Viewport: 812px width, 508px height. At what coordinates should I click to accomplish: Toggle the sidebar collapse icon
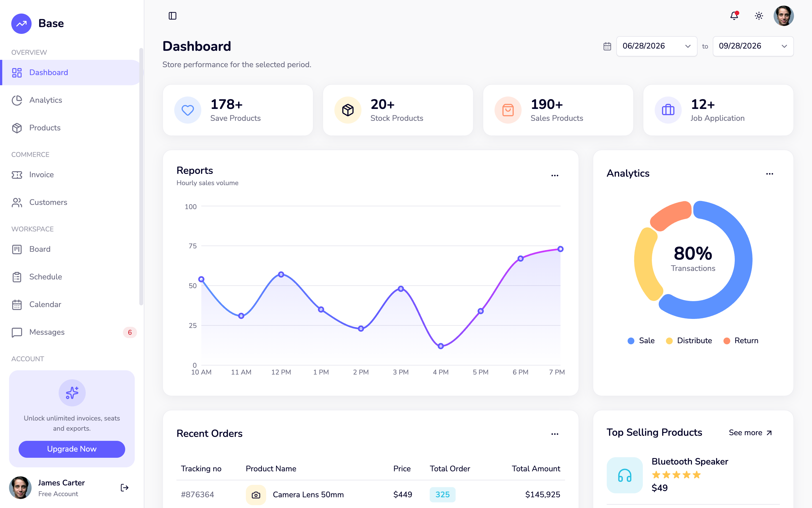pos(173,16)
